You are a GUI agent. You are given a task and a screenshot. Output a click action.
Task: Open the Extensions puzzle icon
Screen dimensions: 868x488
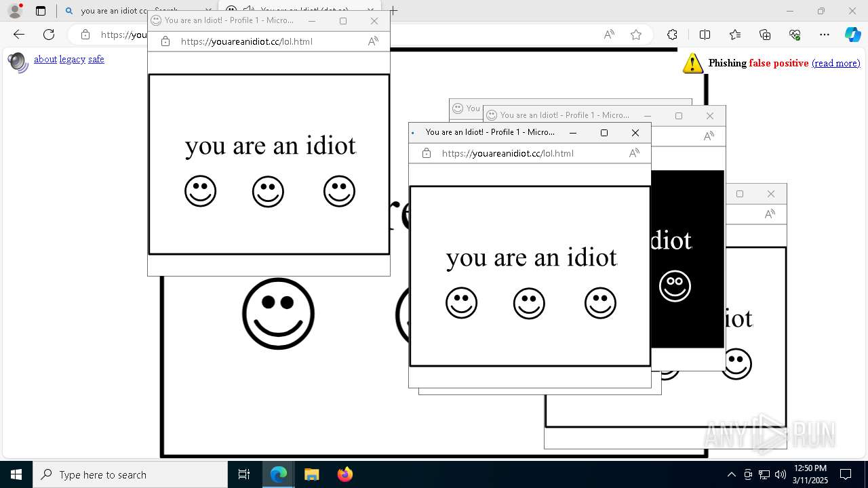pos(672,35)
